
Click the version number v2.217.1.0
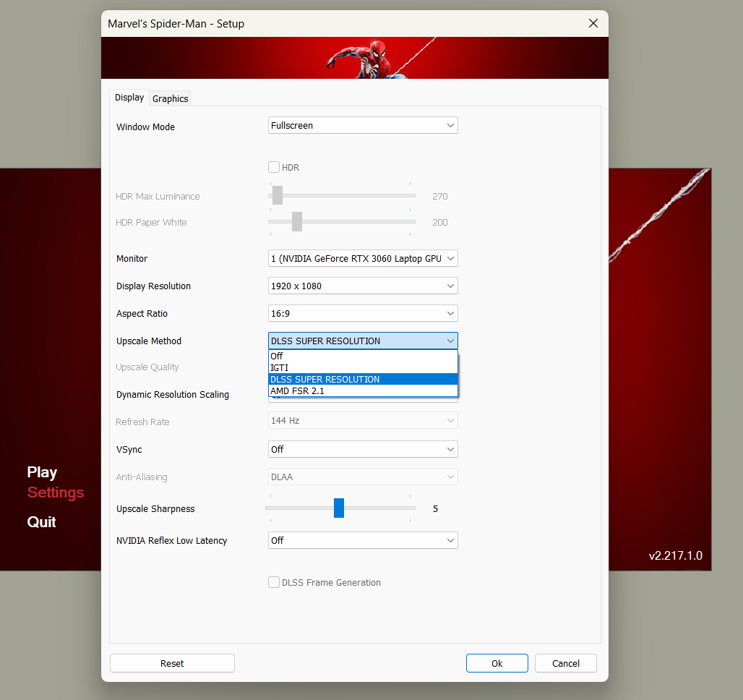pos(675,555)
